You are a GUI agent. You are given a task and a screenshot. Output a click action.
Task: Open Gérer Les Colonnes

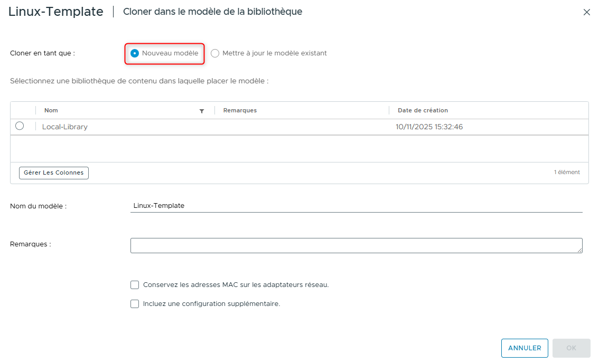pyautogui.click(x=53, y=173)
